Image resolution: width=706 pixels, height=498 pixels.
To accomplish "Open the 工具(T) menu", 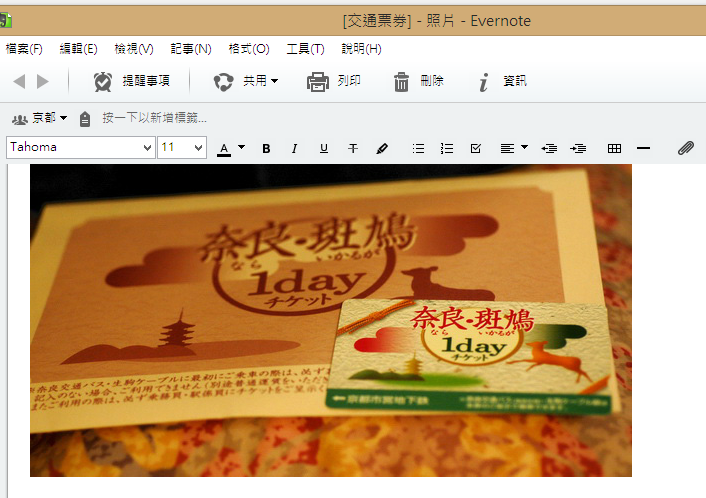I will point(305,49).
